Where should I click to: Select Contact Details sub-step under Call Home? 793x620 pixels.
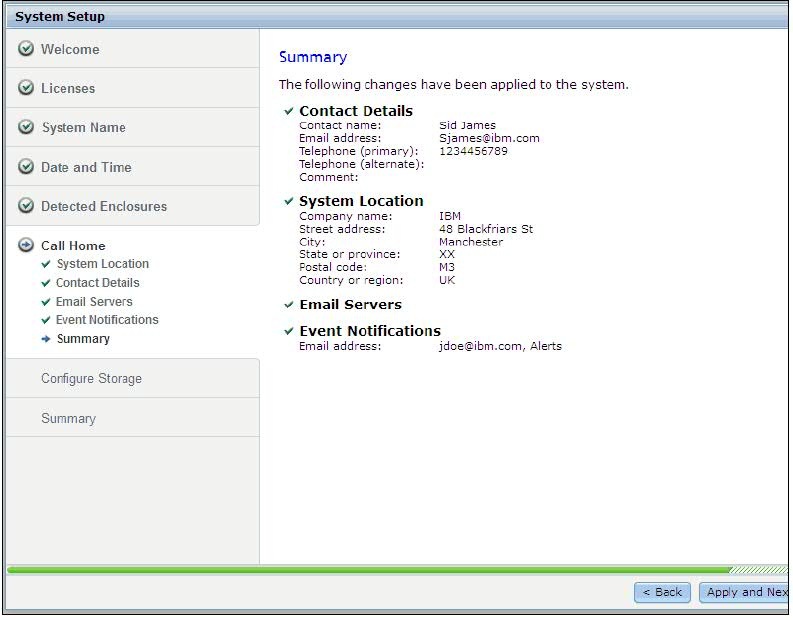98,283
